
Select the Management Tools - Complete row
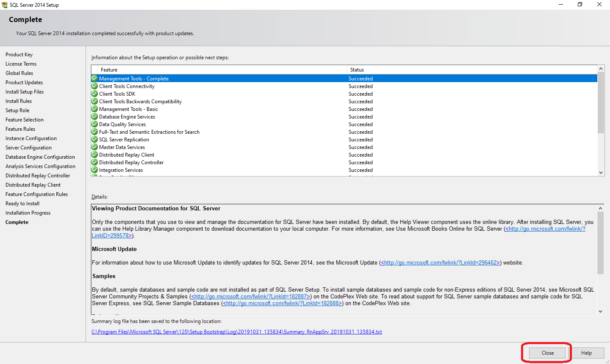tap(344, 78)
